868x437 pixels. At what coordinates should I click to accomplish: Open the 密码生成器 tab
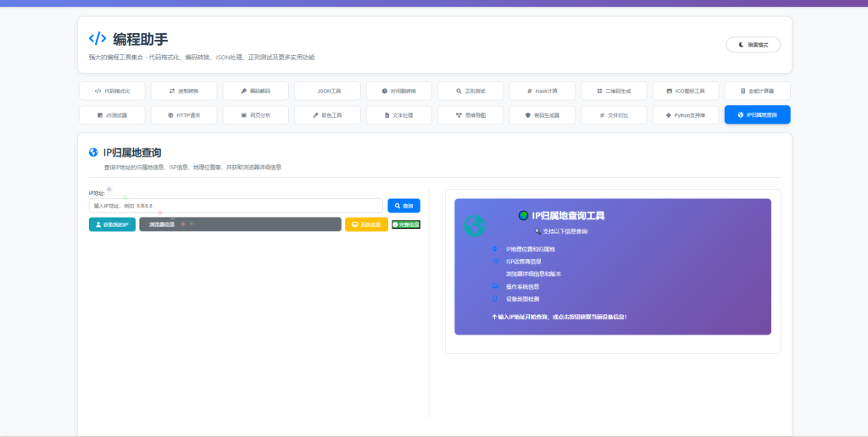542,114
